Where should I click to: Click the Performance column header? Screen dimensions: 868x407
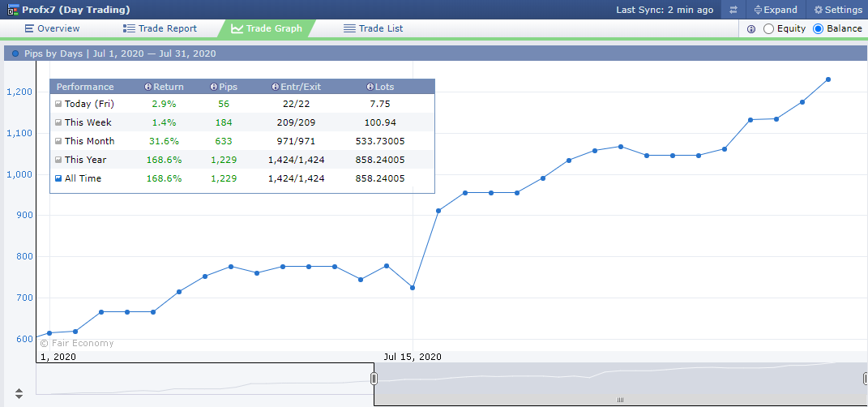point(85,87)
